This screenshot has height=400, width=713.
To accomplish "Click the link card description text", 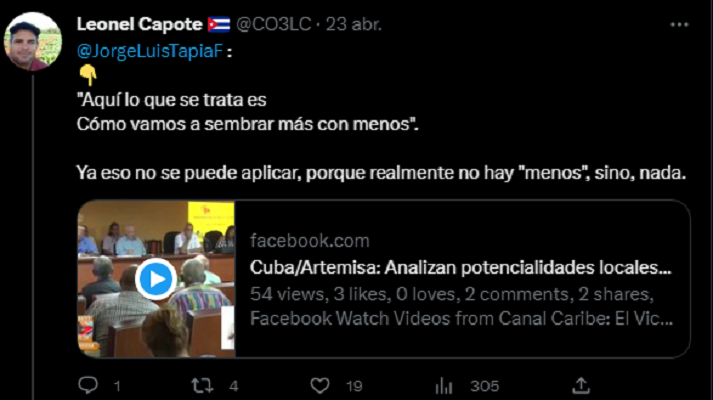I will pyautogui.click(x=461, y=306).
